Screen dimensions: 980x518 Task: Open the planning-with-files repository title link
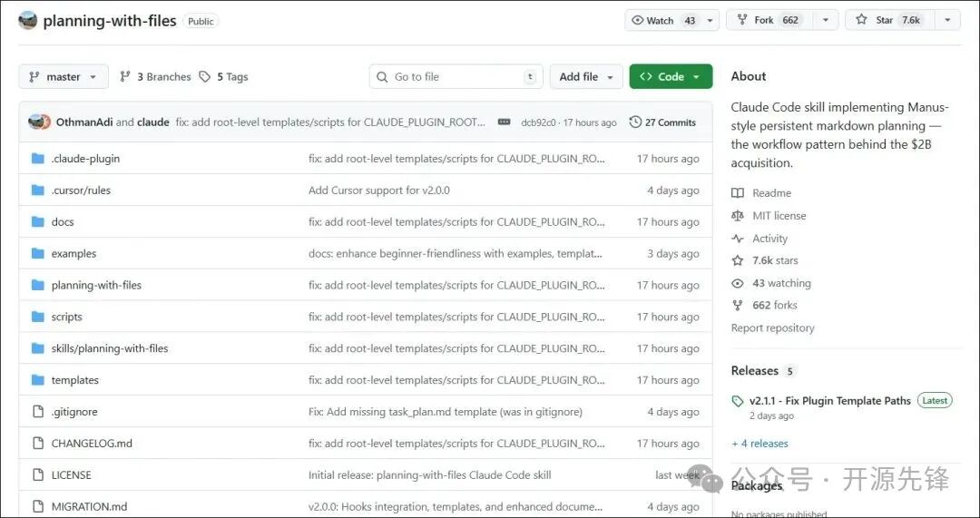pos(110,21)
